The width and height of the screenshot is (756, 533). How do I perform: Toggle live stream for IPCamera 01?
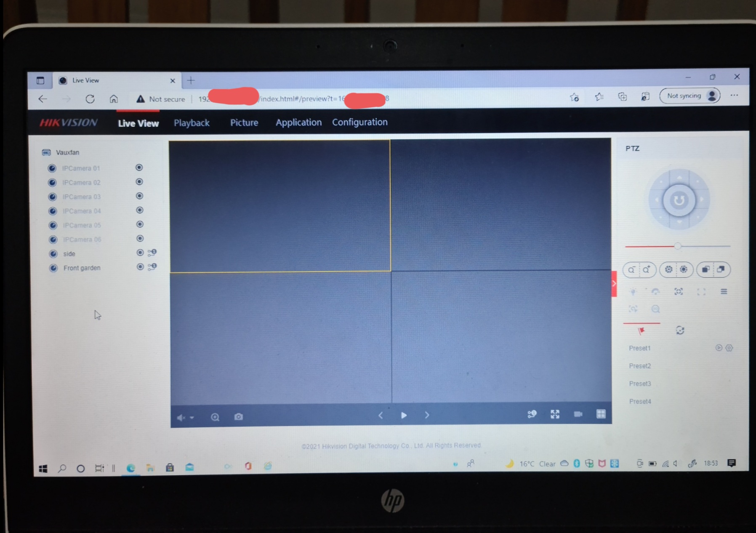(139, 168)
